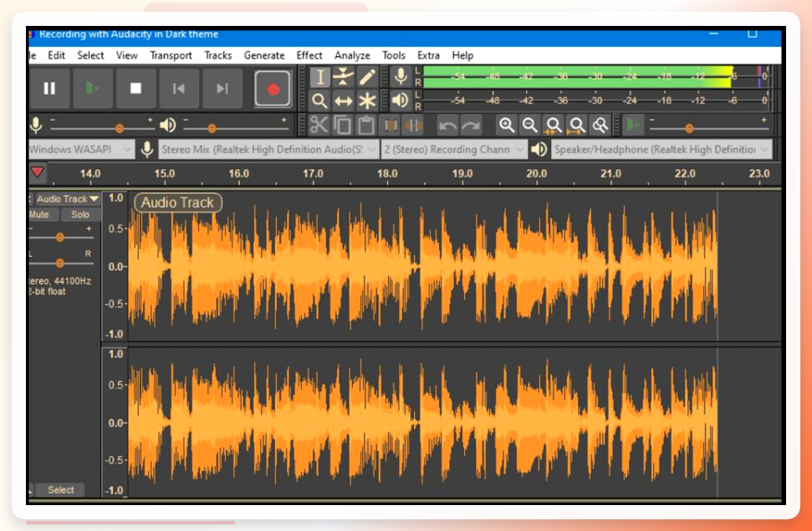Click the Cut scissors icon
The width and height of the screenshot is (812, 531).
(319, 125)
